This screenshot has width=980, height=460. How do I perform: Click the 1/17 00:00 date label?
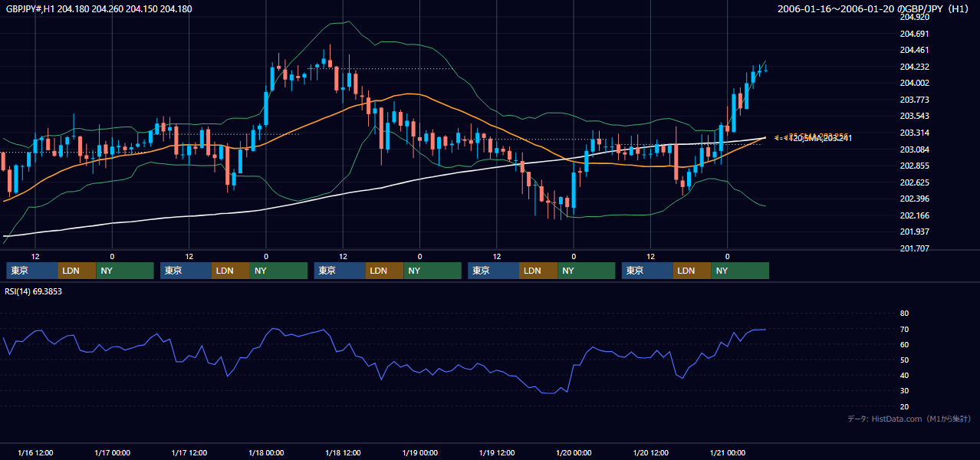pos(112,453)
